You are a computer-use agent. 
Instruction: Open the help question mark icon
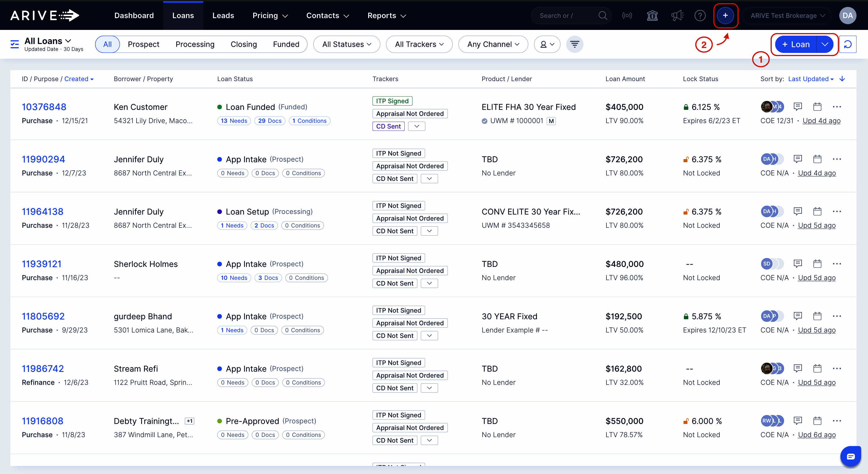[700, 16]
